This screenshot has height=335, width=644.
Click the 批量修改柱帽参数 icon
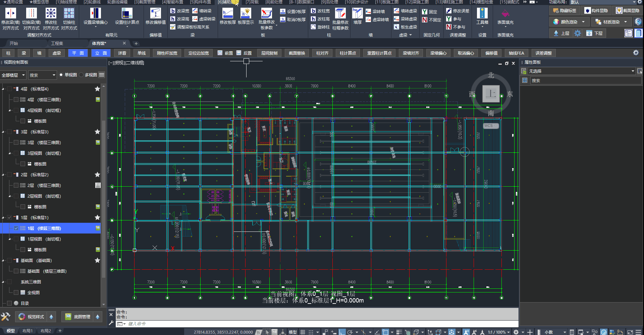coord(340,14)
